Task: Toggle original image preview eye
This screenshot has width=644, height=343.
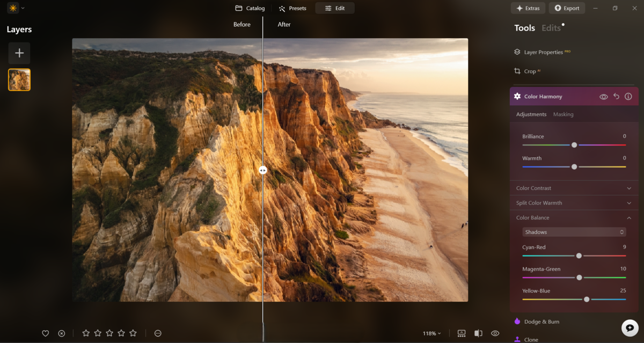Action: pyautogui.click(x=494, y=333)
